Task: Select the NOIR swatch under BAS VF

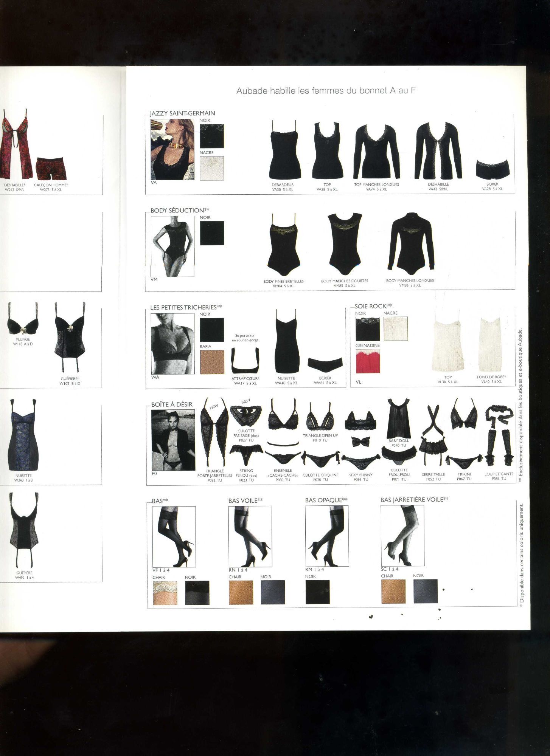Action: (197, 593)
